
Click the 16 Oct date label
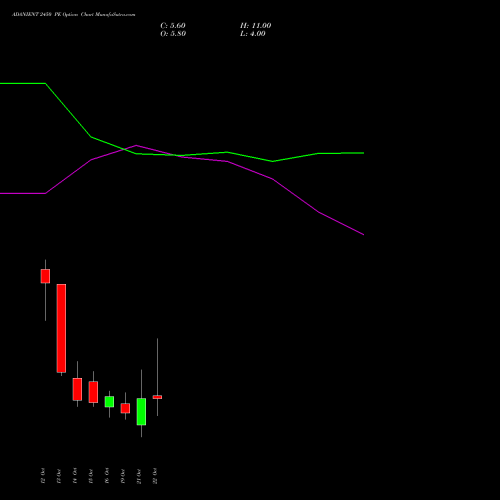[x=107, y=476]
